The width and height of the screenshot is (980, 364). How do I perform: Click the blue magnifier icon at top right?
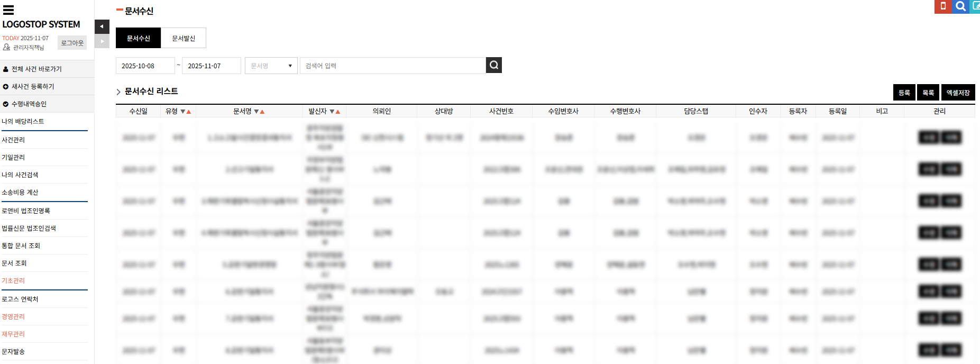click(x=960, y=6)
